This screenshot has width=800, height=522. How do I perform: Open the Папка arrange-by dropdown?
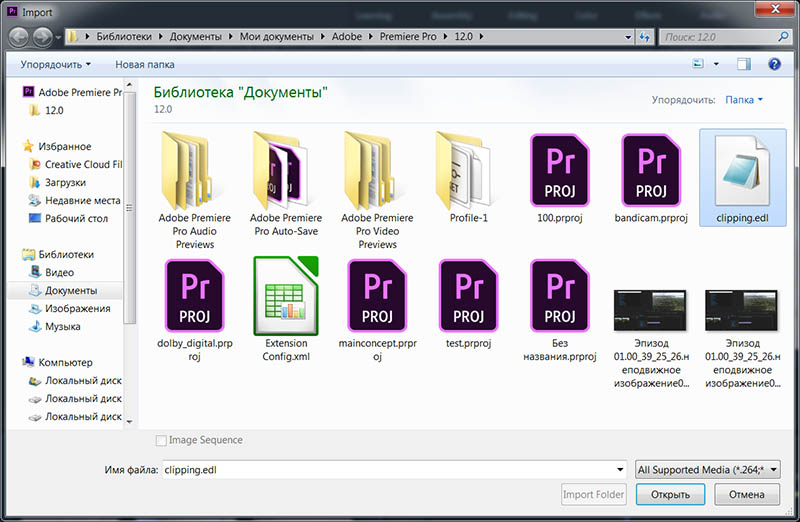743,100
